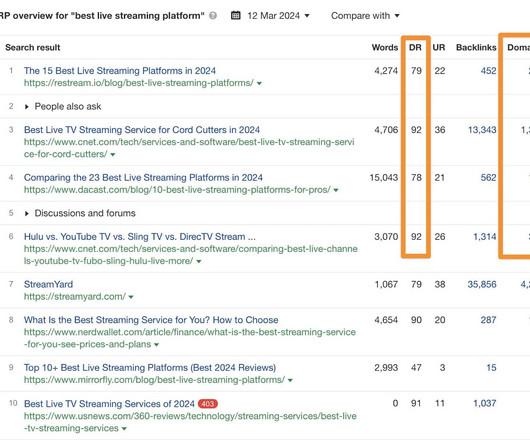The image size is (530, 442).
Task: Click DR value 91 in usnews row
Action: click(416, 403)
